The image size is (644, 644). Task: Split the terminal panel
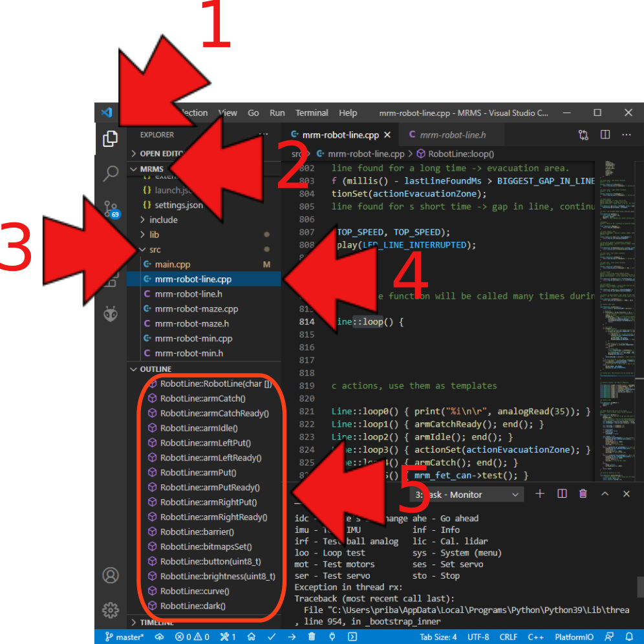(x=562, y=494)
